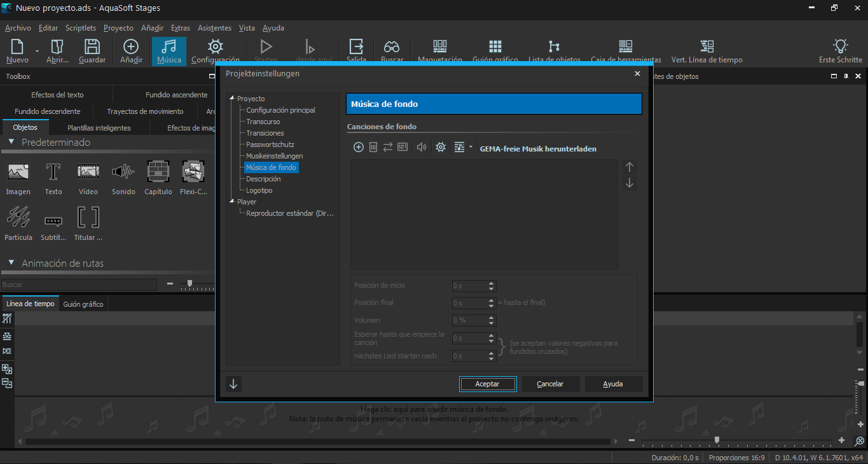Collapse the Animación de rutas section
This screenshot has height=464, width=868.
pos(11,263)
